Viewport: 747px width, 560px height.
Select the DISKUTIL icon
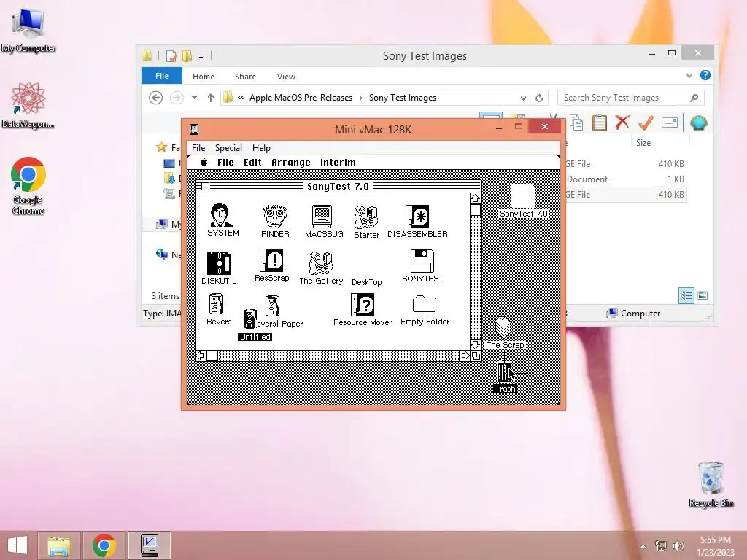pos(219,262)
